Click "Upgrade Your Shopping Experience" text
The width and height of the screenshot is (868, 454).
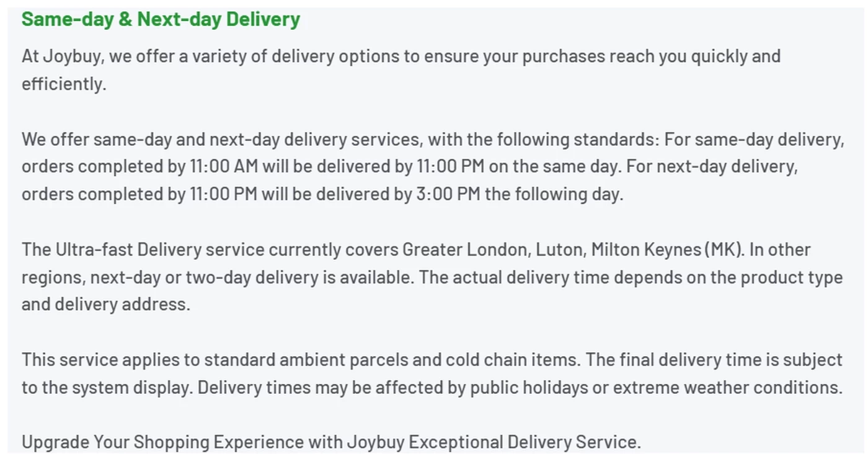click(x=162, y=442)
